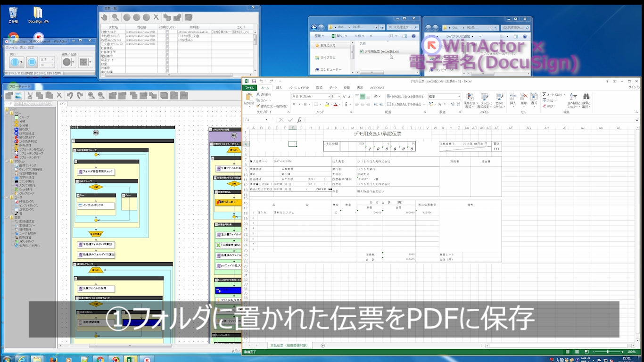Open the ファイル menu in WinActor
644x362 pixels.
pyautogui.click(x=11, y=48)
